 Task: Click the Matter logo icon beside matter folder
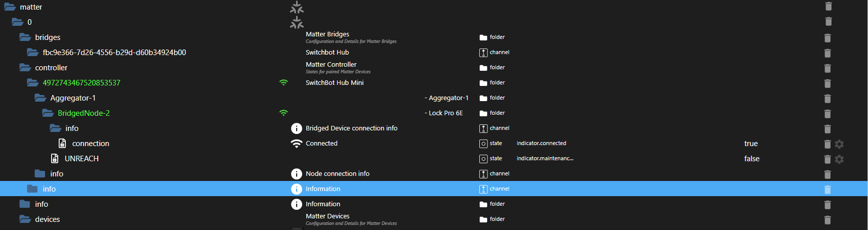[x=297, y=8]
